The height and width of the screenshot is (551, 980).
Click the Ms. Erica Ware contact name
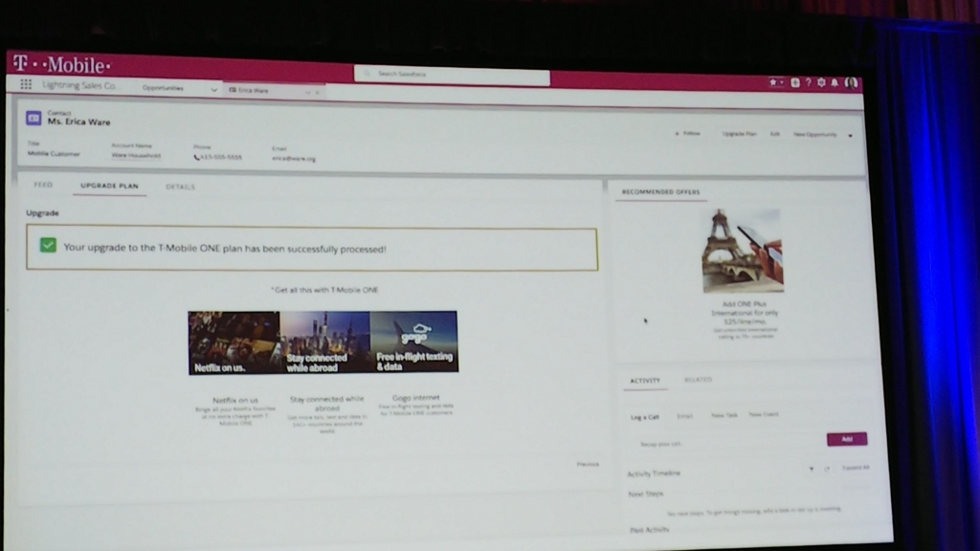(x=78, y=121)
